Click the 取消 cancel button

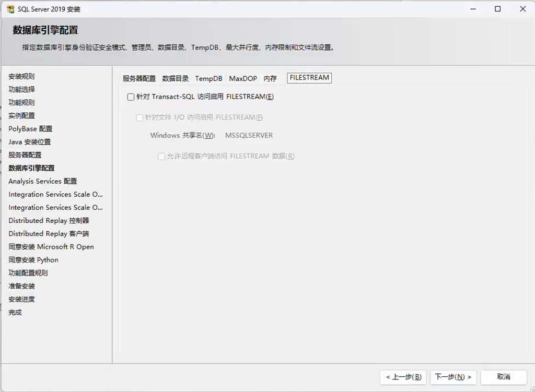coord(503,377)
